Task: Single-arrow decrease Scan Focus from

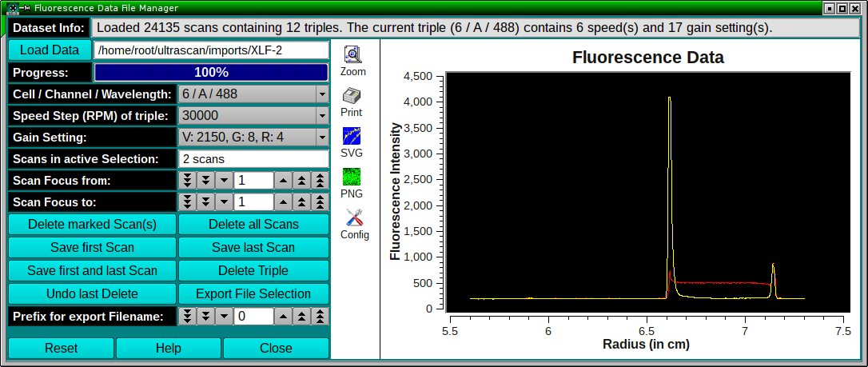Action: [x=224, y=181]
